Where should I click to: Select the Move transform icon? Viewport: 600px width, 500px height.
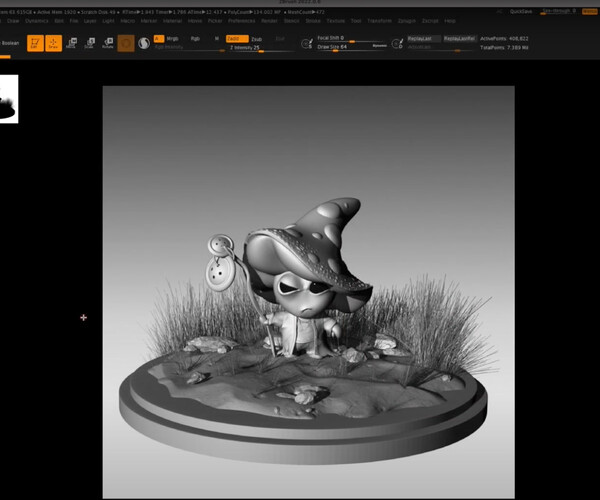[x=71, y=43]
